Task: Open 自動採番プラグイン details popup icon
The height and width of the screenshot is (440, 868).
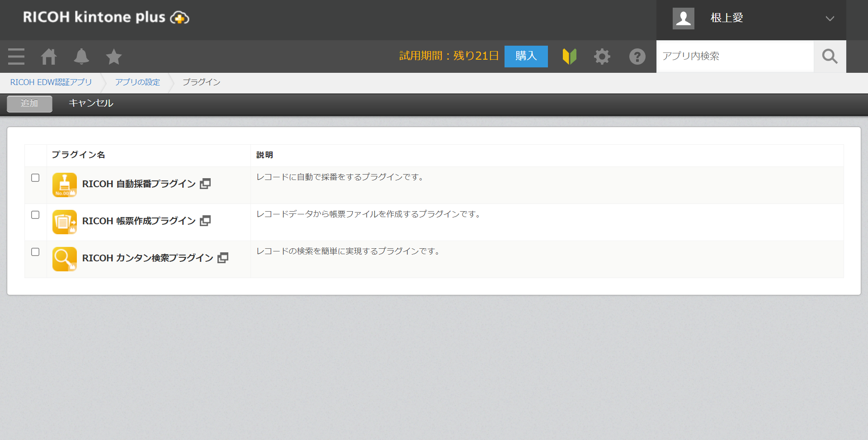Action: (x=205, y=184)
